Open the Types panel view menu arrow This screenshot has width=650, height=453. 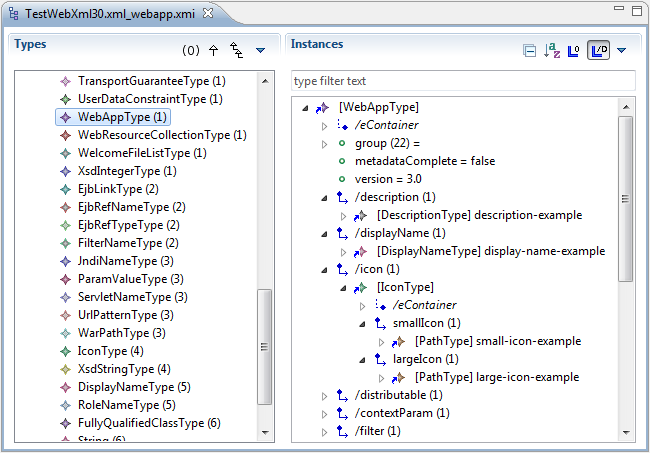point(260,51)
